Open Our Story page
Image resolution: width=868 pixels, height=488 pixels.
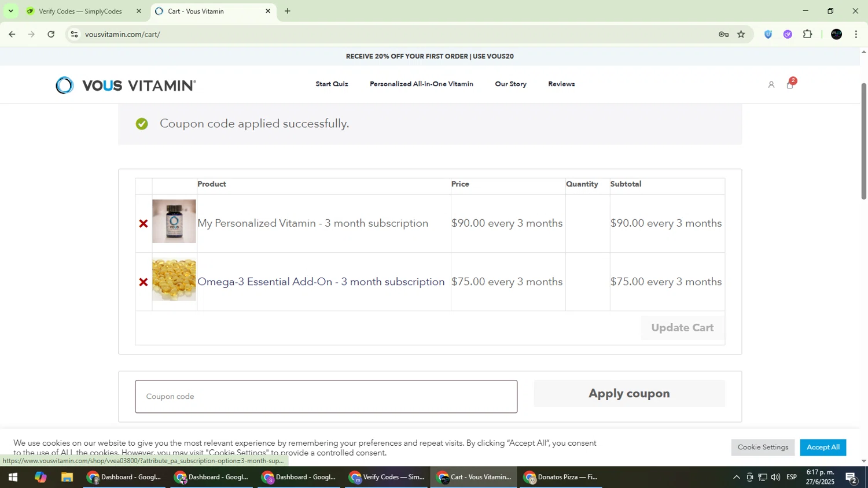coord(510,84)
